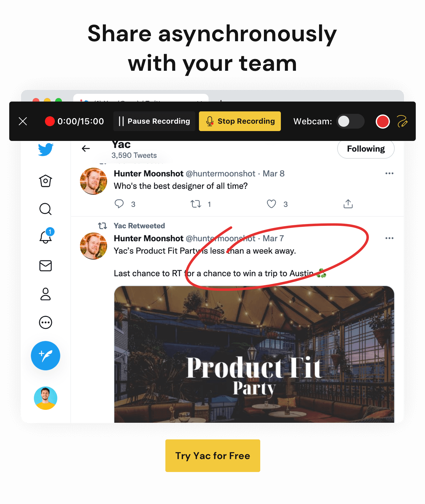Open options menu on the Mar 7 tweet
Image resolution: width=425 pixels, height=504 pixels.
[389, 238]
